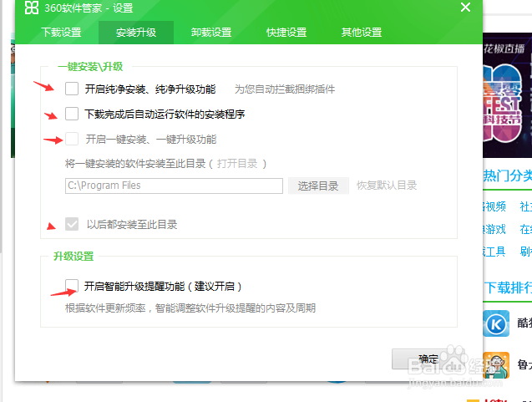Viewport: 532px width, 402px height.
Task: Click the 游戏 category link behind dialog
Action: click(494, 229)
